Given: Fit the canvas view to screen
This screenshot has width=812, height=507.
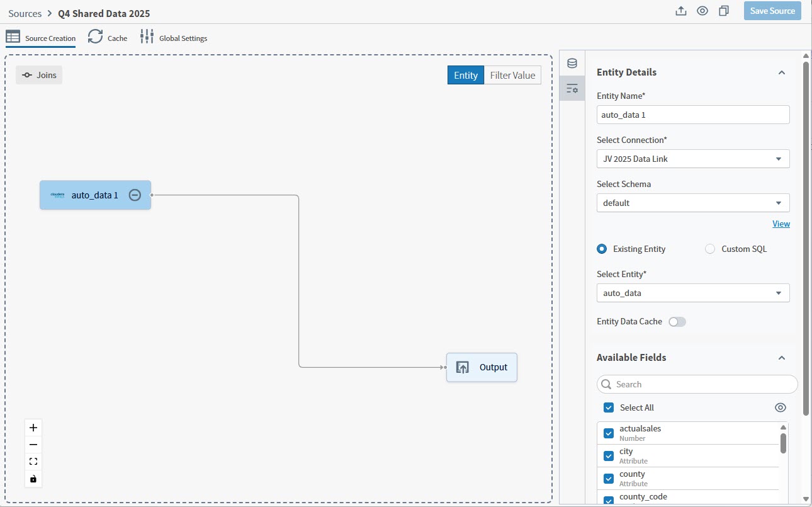Looking at the screenshot, I should [x=33, y=462].
